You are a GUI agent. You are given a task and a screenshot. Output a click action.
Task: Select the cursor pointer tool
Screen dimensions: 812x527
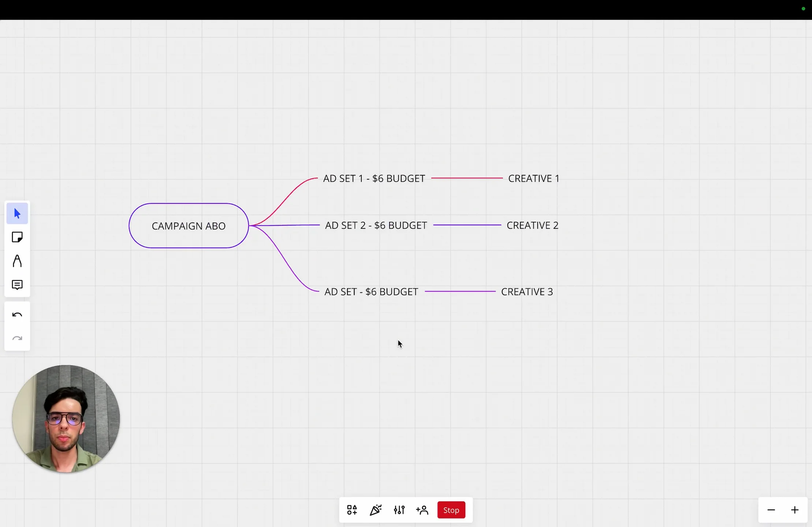tap(17, 213)
